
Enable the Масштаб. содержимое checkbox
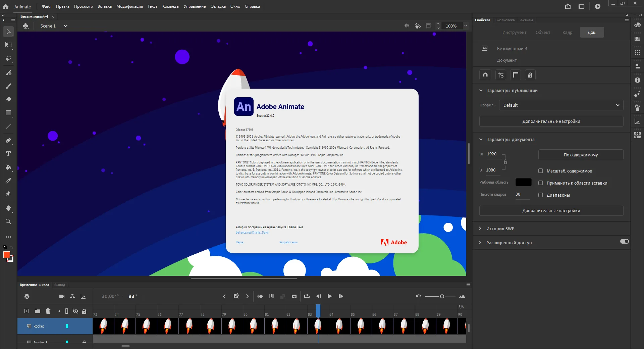tap(541, 171)
